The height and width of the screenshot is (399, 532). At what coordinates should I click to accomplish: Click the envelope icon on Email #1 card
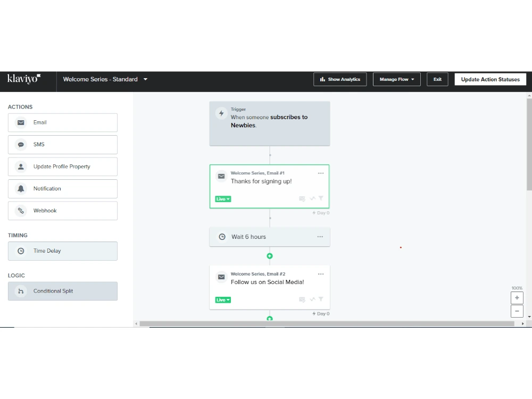point(221,176)
